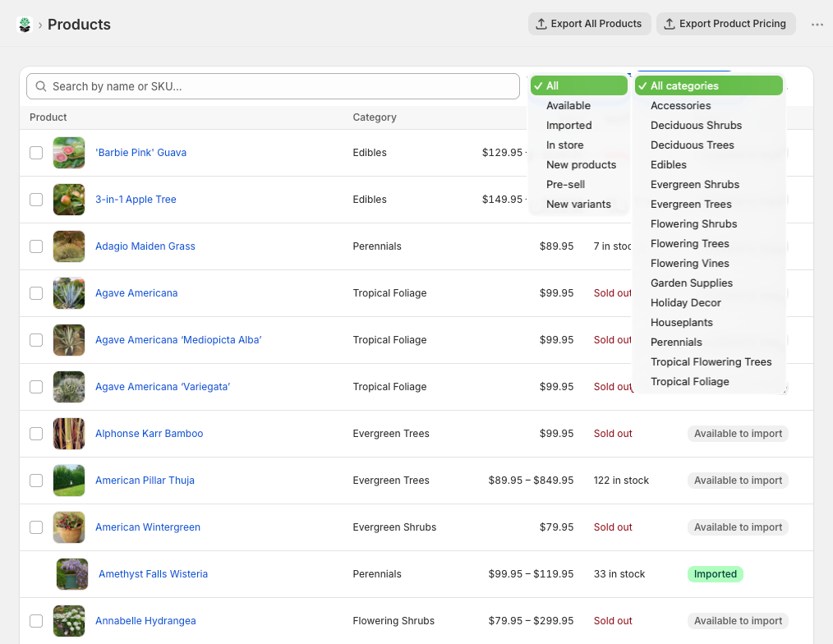Viewport: 833px width, 644px height.
Task: Click the plant app logo icon in breadcrumb
Action: click(25, 25)
